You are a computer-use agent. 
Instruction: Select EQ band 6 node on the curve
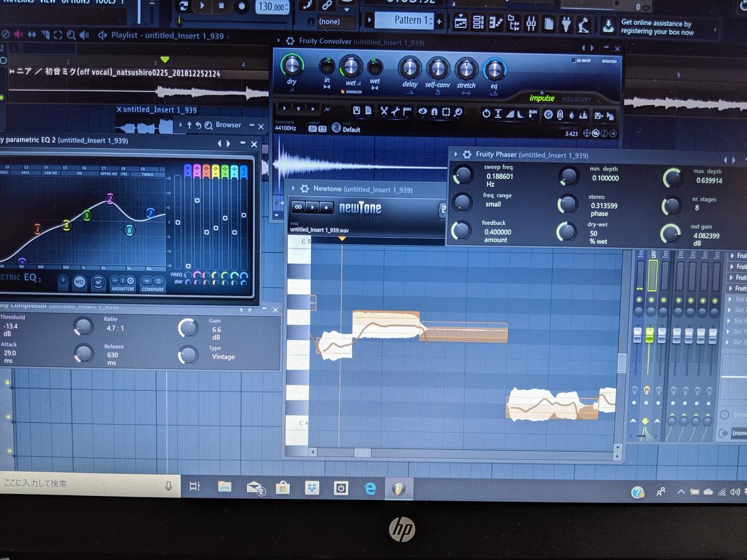tap(129, 230)
